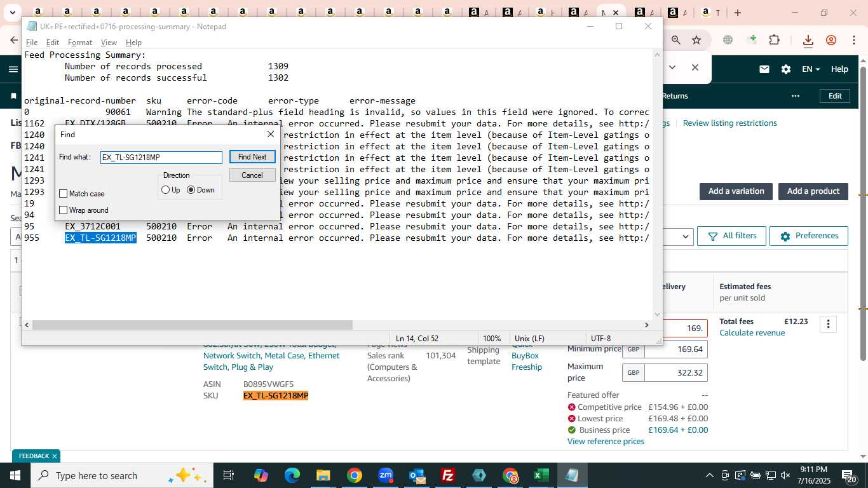Open dropdown arrow left of All filters

pos(685,236)
